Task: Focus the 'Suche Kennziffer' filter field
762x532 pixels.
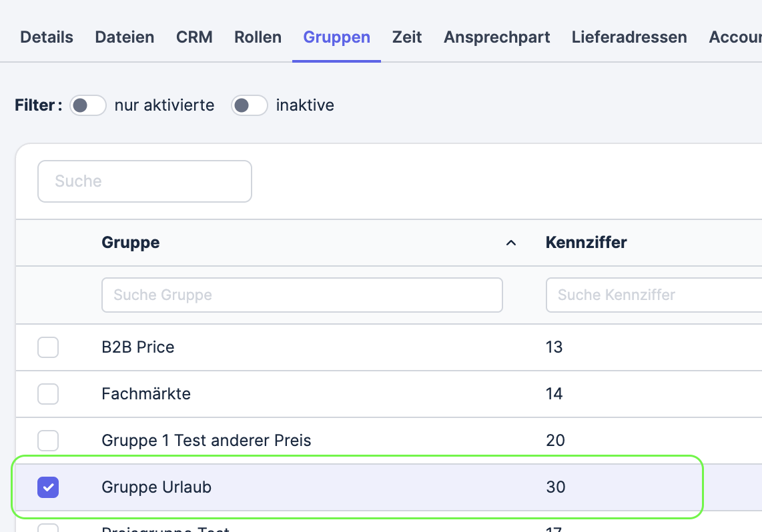Action: click(x=654, y=295)
